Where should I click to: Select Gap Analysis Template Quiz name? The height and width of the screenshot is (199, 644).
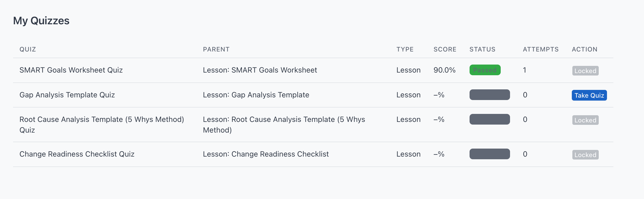67,95
